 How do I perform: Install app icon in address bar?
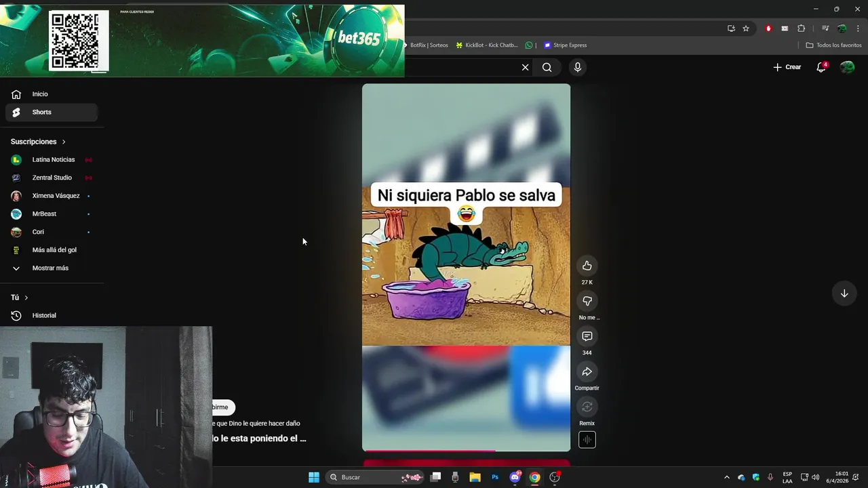[731, 28]
